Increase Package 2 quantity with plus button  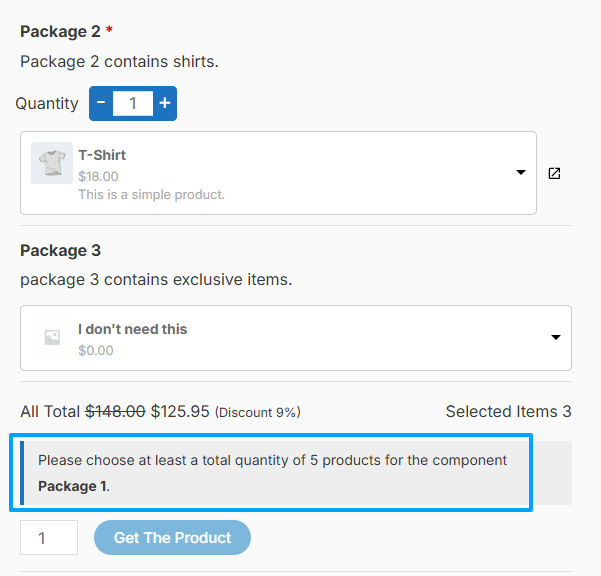coord(165,103)
